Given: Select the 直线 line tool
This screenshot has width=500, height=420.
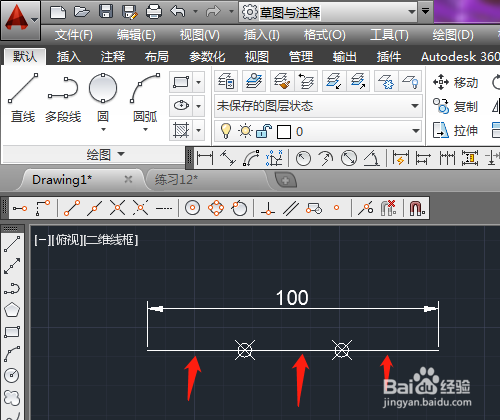Looking at the screenshot, I should [23, 98].
